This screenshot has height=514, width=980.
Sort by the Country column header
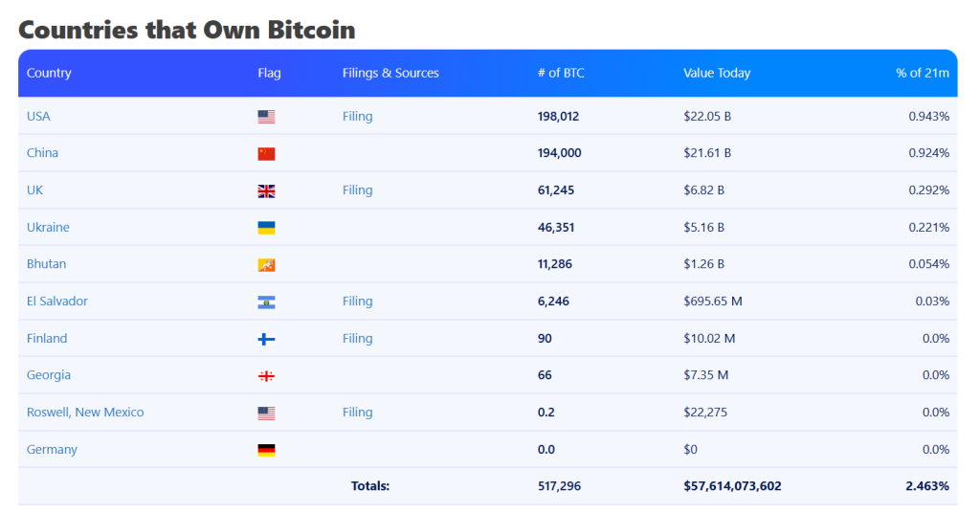click(49, 73)
